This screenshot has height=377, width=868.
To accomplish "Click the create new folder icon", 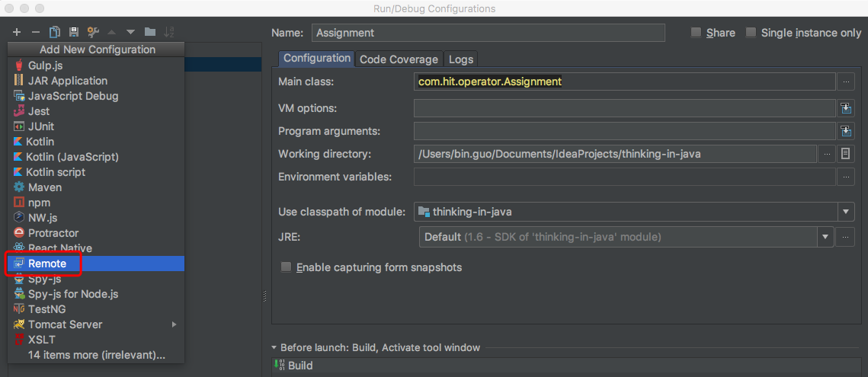I will pyautogui.click(x=150, y=32).
